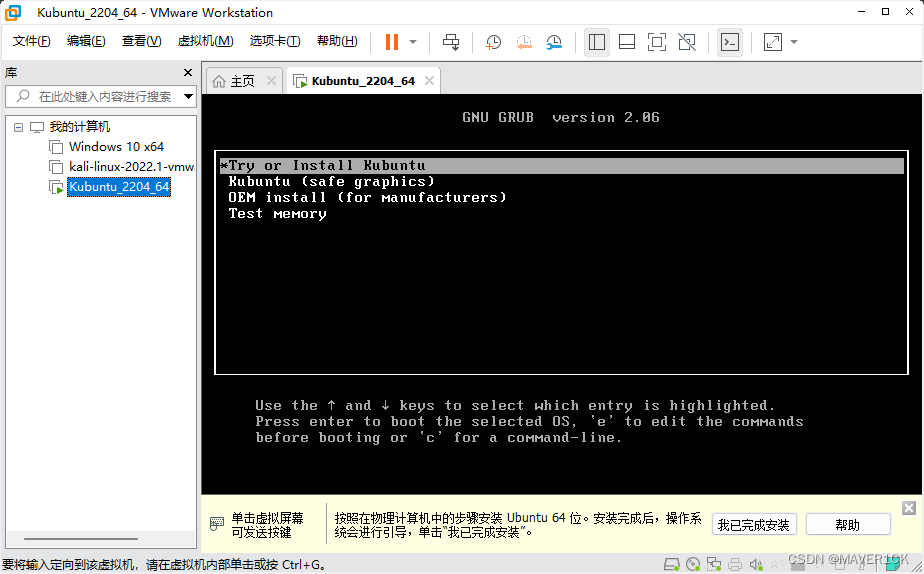Viewport: 924px width, 574px height.
Task: Click the library panel horizontal scrollbar
Action: (x=81, y=539)
